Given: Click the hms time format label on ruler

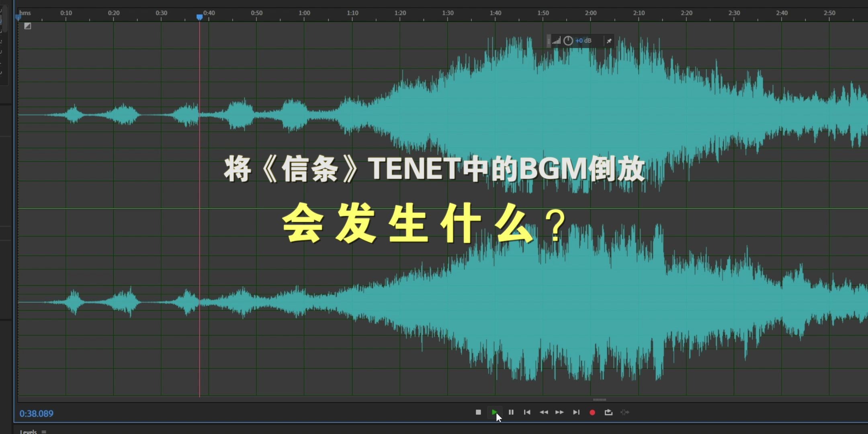Looking at the screenshot, I should click(x=25, y=13).
